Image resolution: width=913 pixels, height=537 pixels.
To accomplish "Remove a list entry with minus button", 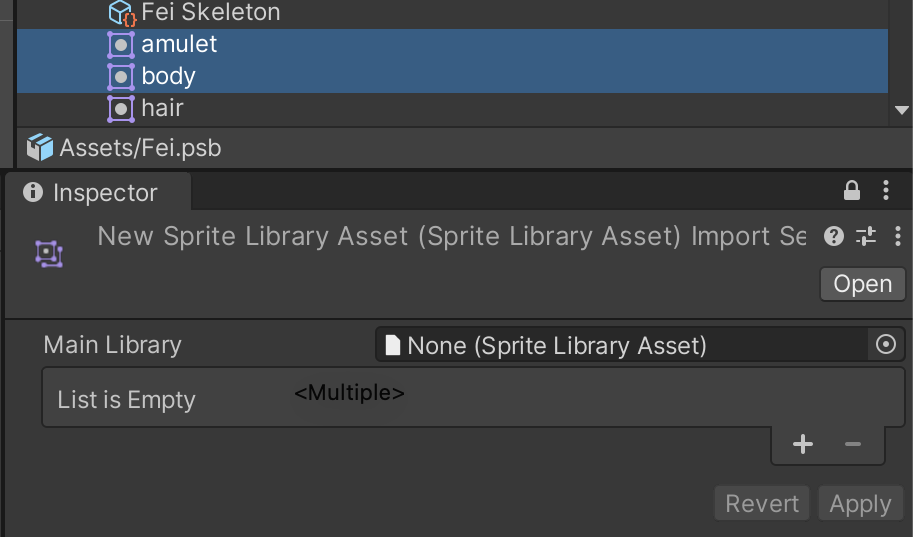I will pyautogui.click(x=853, y=445).
